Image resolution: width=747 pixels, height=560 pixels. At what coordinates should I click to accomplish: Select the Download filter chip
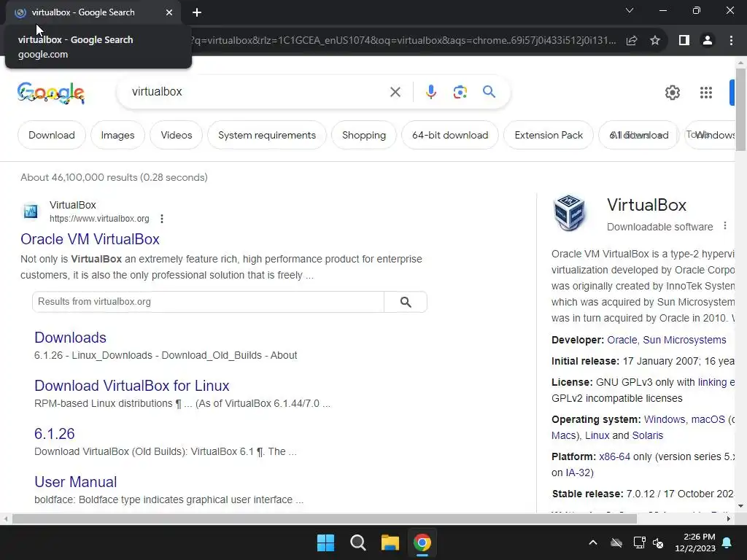pos(52,135)
